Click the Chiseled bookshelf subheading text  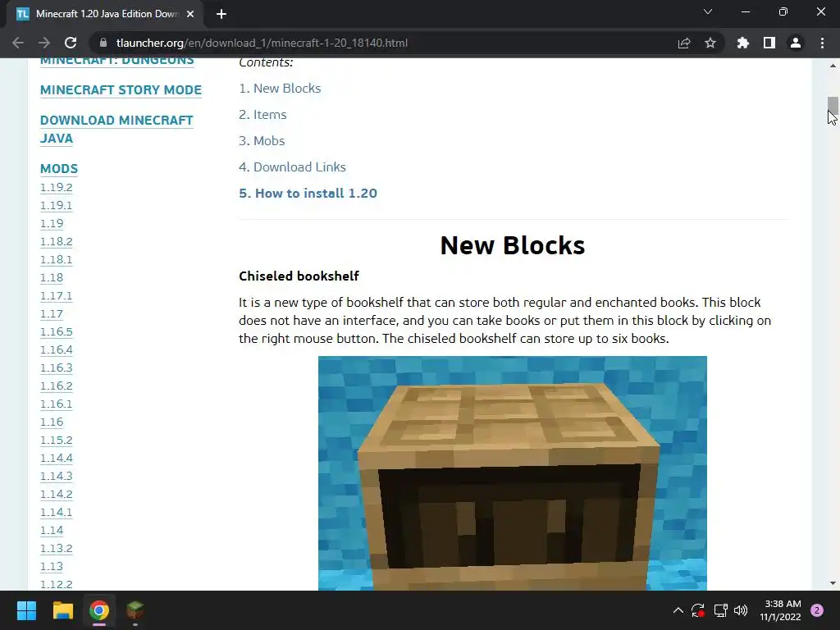tap(299, 276)
